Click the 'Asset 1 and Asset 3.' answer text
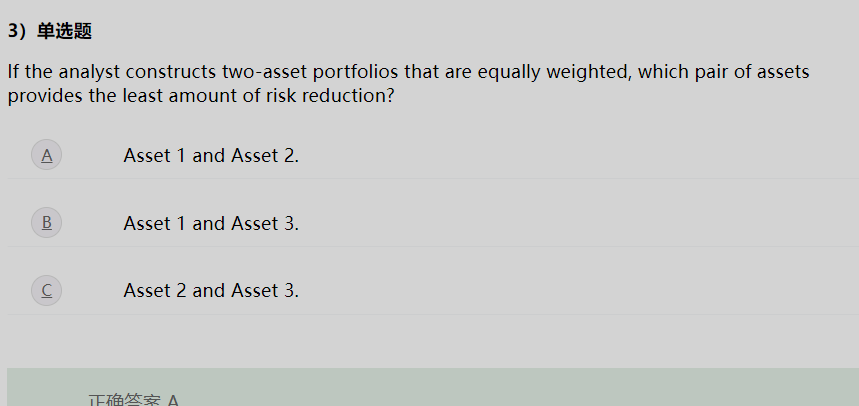 [x=211, y=224]
